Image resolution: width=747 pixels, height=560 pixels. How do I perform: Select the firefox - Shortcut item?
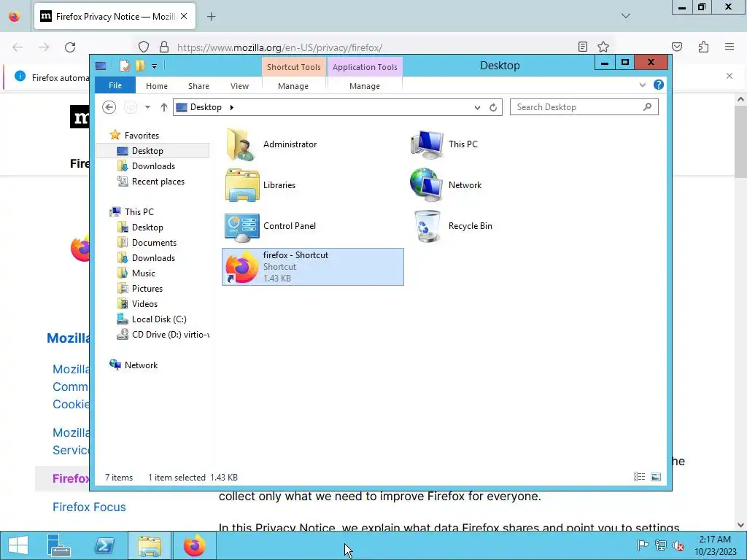click(312, 267)
